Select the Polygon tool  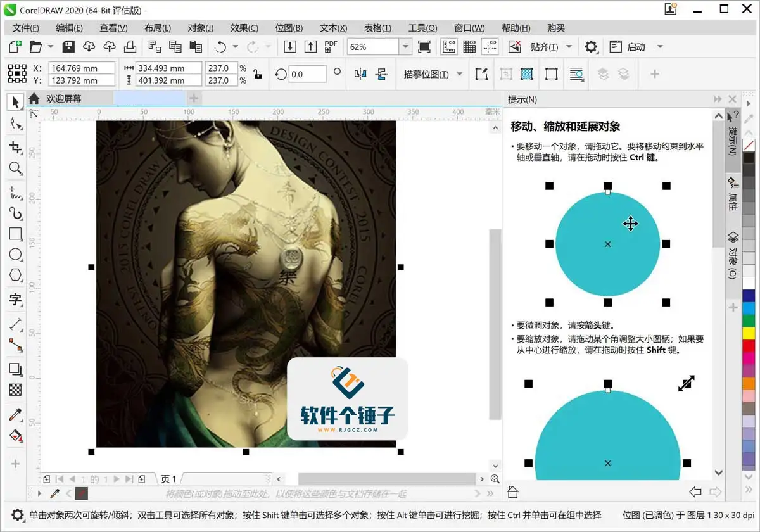click(16, 275)
